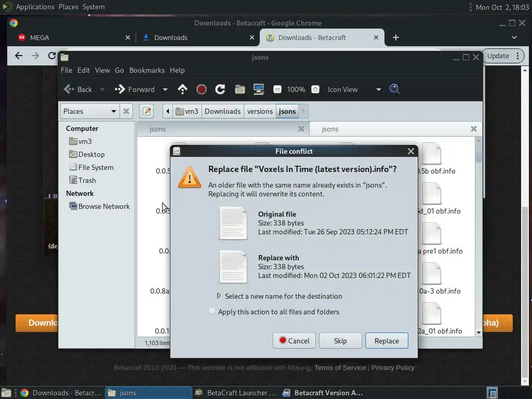Navigate to Downloads in path bar
Viewport: 532px width, 399px height.
click(222, 111)
